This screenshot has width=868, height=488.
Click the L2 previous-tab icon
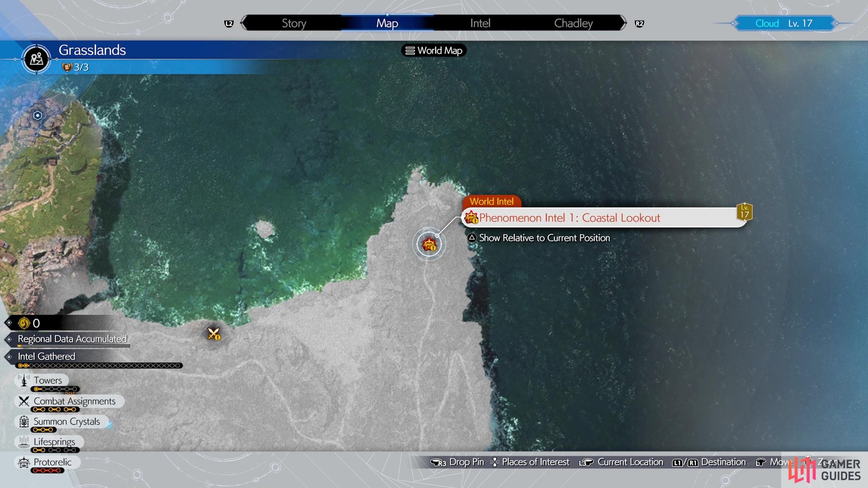(x=229, y=23)
